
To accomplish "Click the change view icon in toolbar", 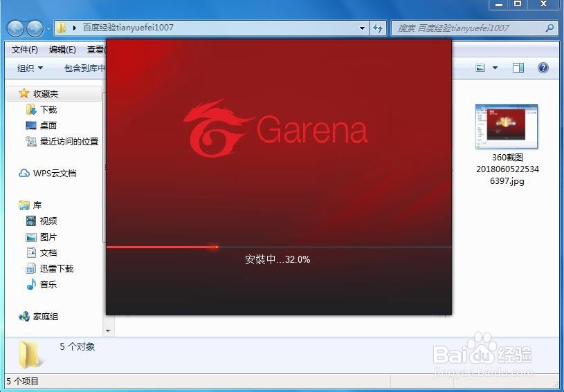I will (x=480, y=68).
